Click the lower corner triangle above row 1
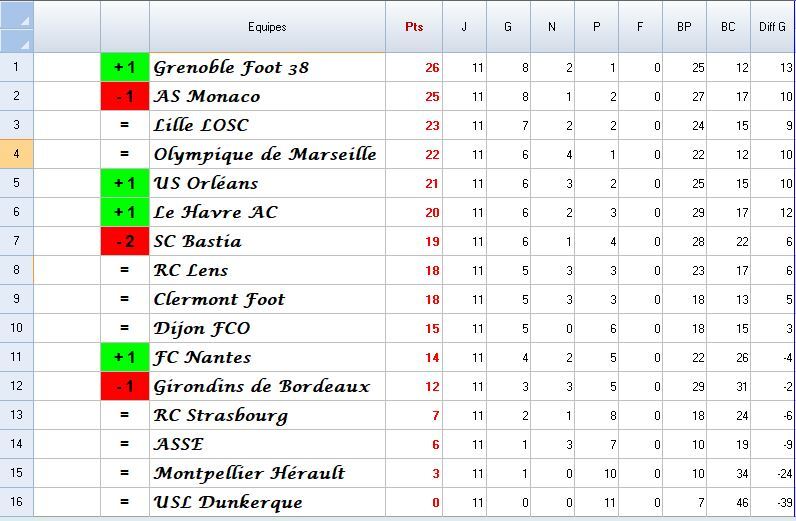The height and width of the screenshot is (521, 796). point(17,41)
